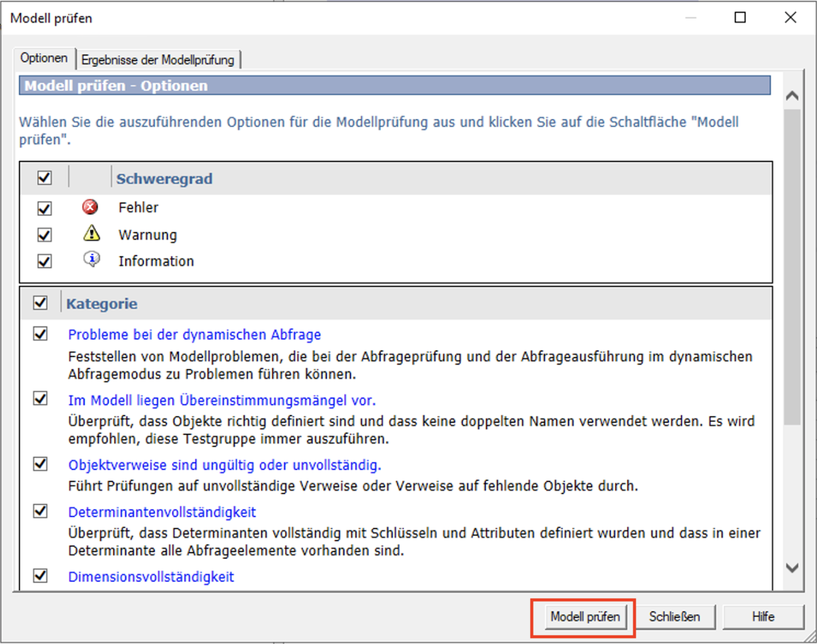Click the yellow Warnung warning icon
This screenshot has height=644, width=817.
(91, 233)
